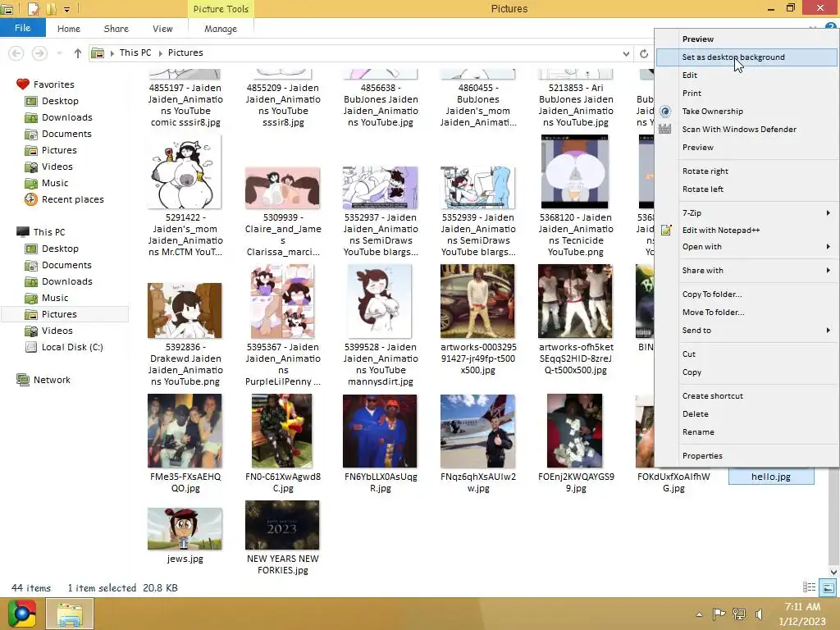Switch to the View ribbon tab

[x=162, y=29]
